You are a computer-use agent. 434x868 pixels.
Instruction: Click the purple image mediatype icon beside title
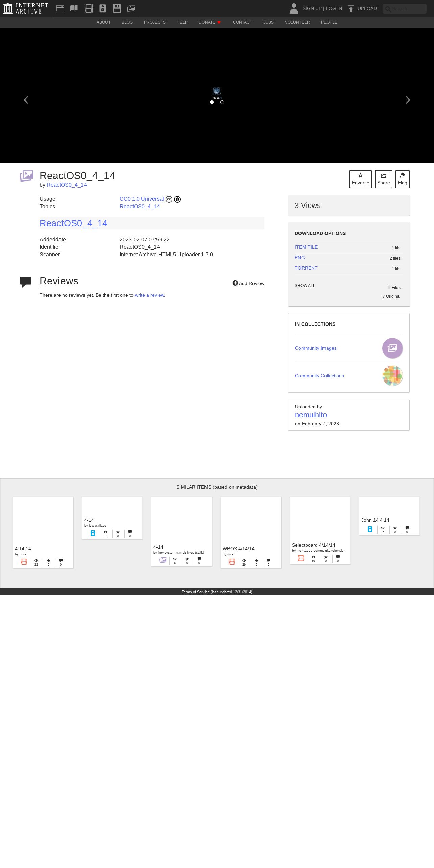pyautogui.click(x=26, y=176)
